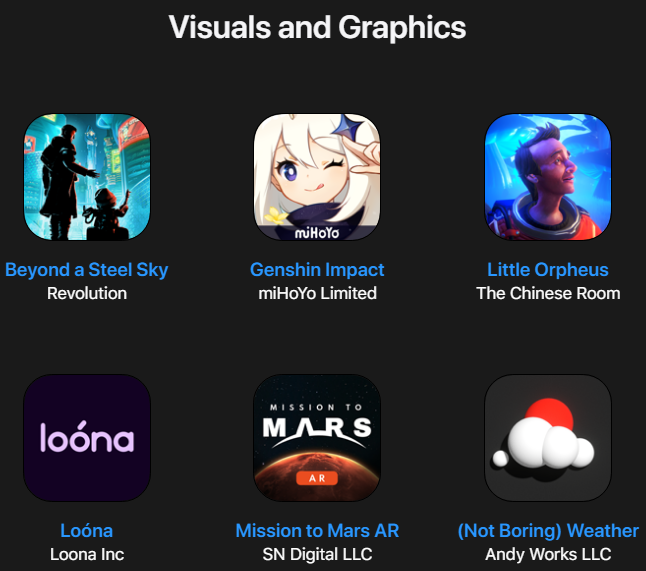Click the miHoYo Limited developer text
The height and width of the screenshot is (571, 646).
click(317, 293)
